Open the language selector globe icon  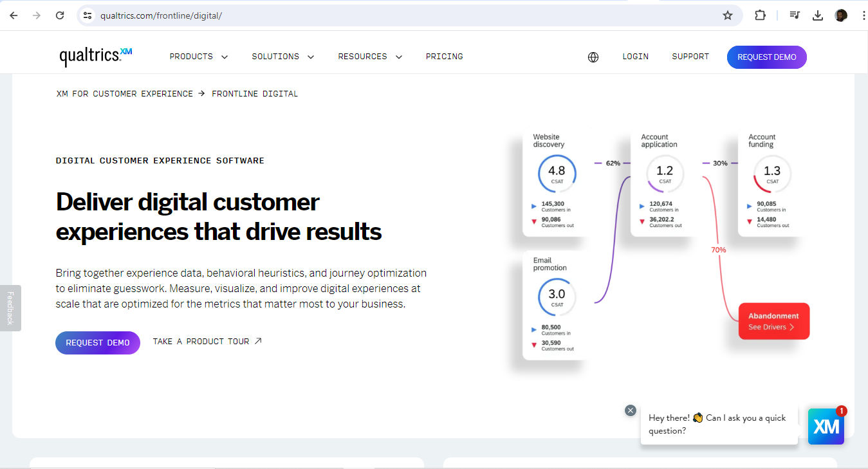coord(593,57)
